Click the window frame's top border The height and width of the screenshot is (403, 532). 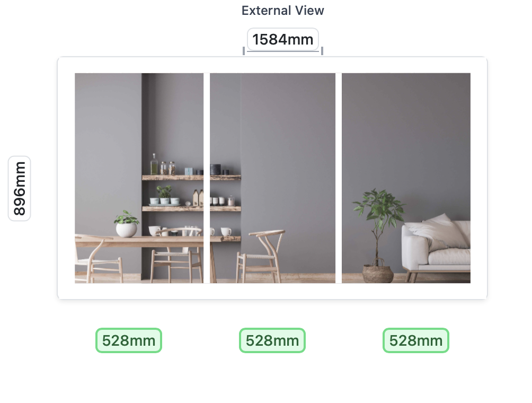[272, 65]
